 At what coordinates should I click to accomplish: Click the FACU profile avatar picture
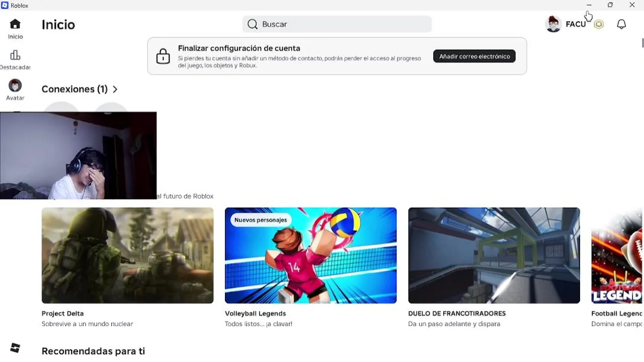(x=553, y=24)
